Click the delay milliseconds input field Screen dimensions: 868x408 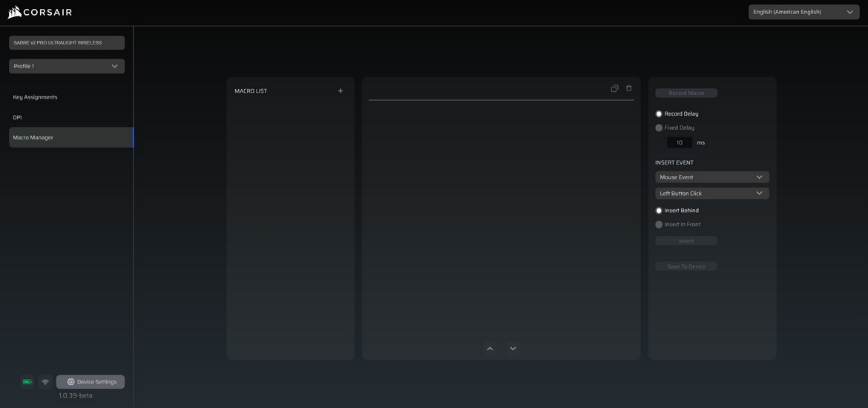(679, 142)
